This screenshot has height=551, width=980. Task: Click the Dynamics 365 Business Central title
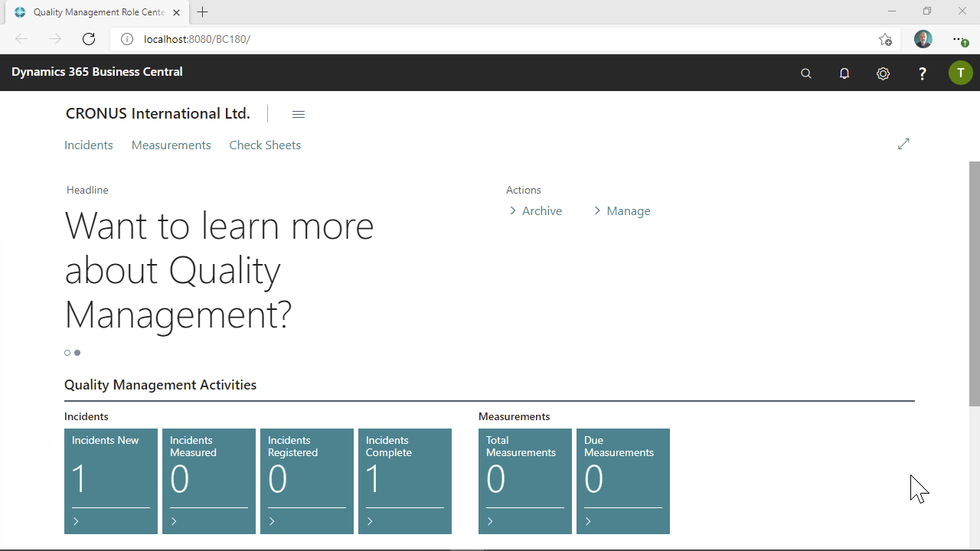[97, 72]
